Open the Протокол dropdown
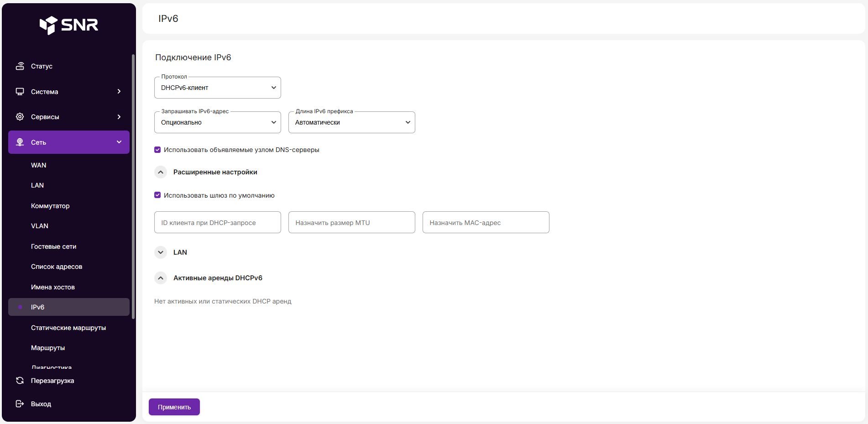868x424 pixels. point(217,88)
